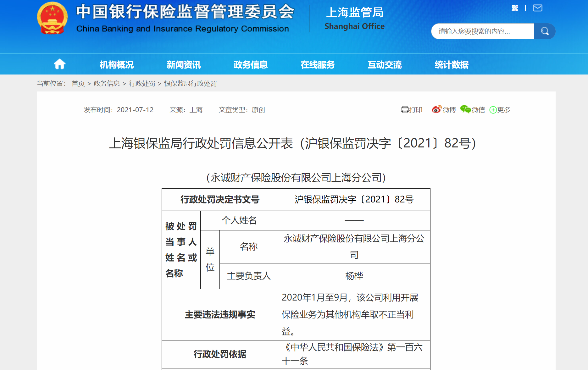Click the 《中华人民共和国保险法》 legal basis cell
This screenshot has height=370, width=588.
point(354,354)
